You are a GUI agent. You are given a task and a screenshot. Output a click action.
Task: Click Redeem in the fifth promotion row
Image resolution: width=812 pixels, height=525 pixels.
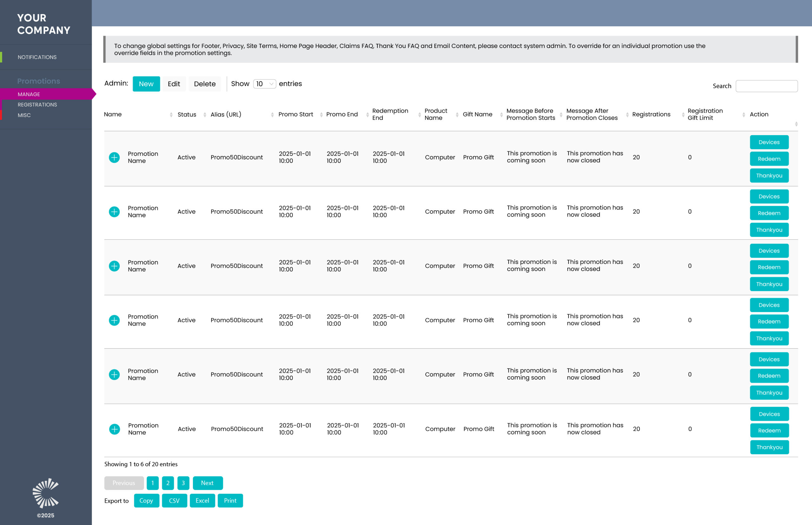pyautogui.click(x=769, y=376)
